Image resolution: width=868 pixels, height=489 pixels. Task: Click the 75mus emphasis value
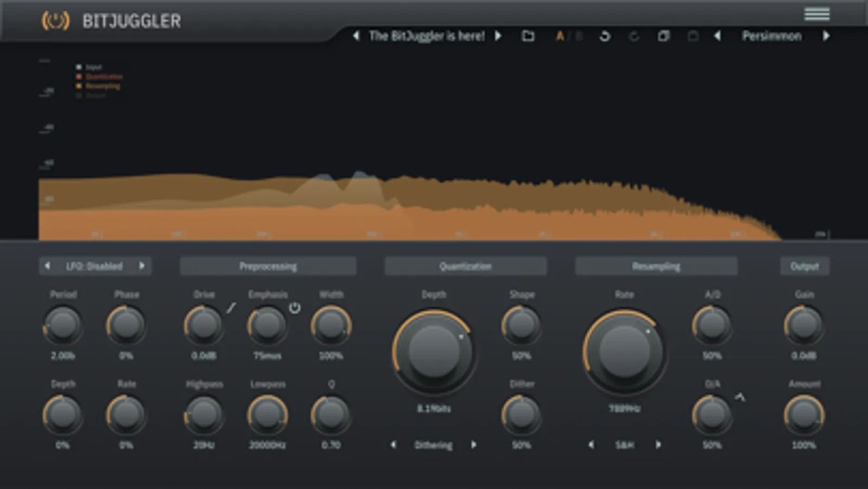pyautogui.click(x=267, y=356)
